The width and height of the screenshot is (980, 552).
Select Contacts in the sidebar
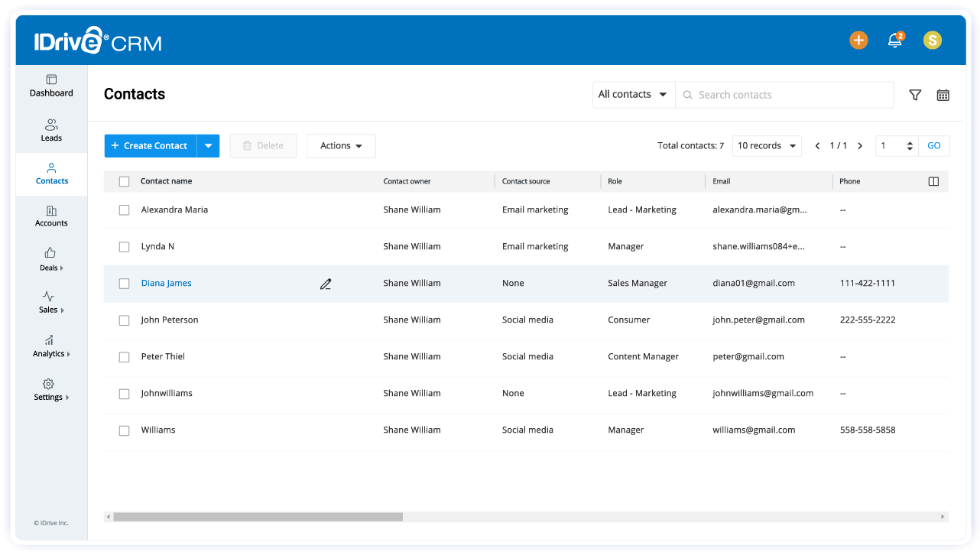(51, 174)
